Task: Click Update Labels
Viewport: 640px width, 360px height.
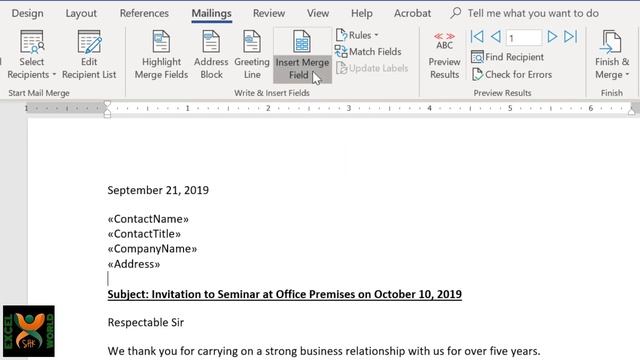Action: coord(372,68)
